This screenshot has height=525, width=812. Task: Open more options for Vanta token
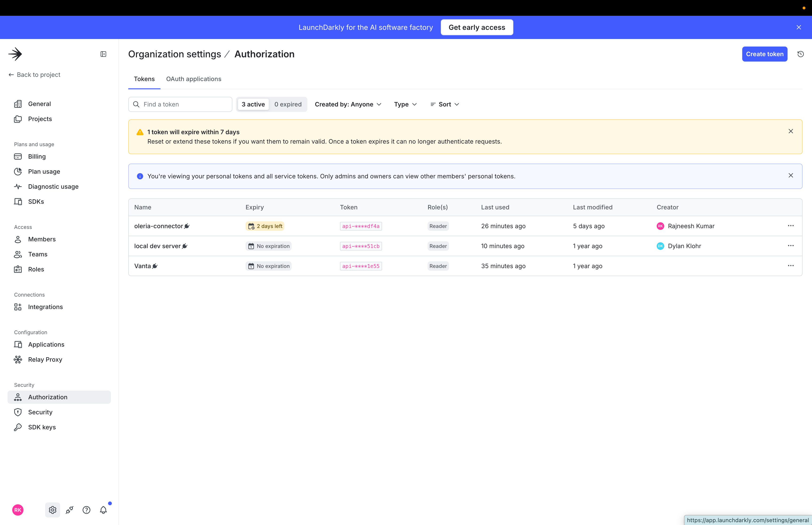tap(791, 266)
